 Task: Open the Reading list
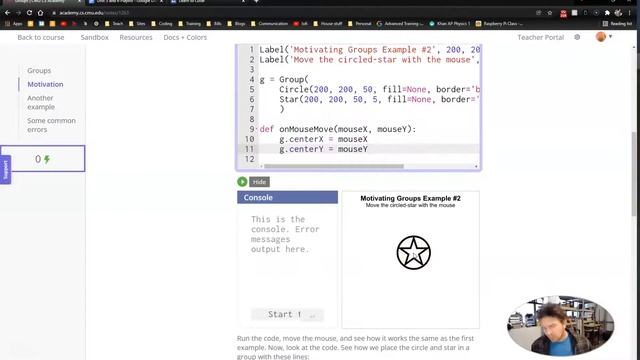pyautogui.click(x=617, y=24)
